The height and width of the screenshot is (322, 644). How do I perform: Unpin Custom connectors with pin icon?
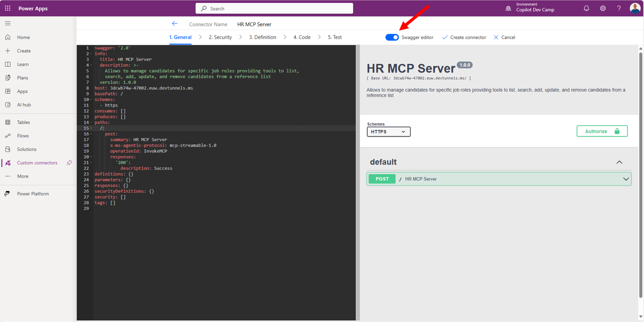pos(69,163)
